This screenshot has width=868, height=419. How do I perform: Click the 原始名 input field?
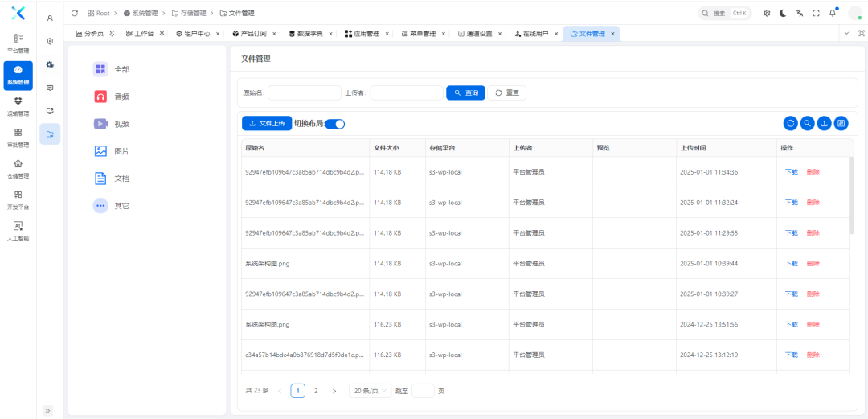[304, 92]
